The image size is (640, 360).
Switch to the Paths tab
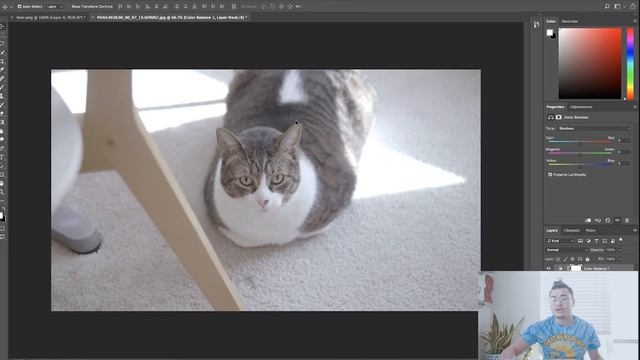(590, 230)
